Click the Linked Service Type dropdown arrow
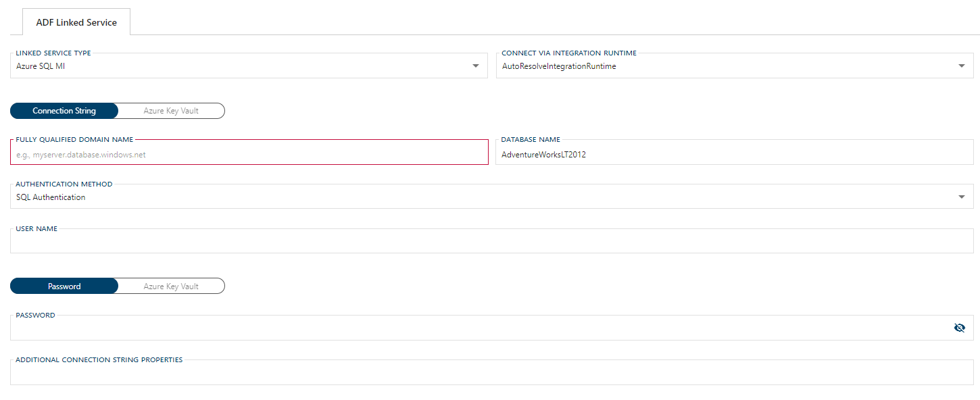Screen dimensions: 980x400 (x=476, y=66)
